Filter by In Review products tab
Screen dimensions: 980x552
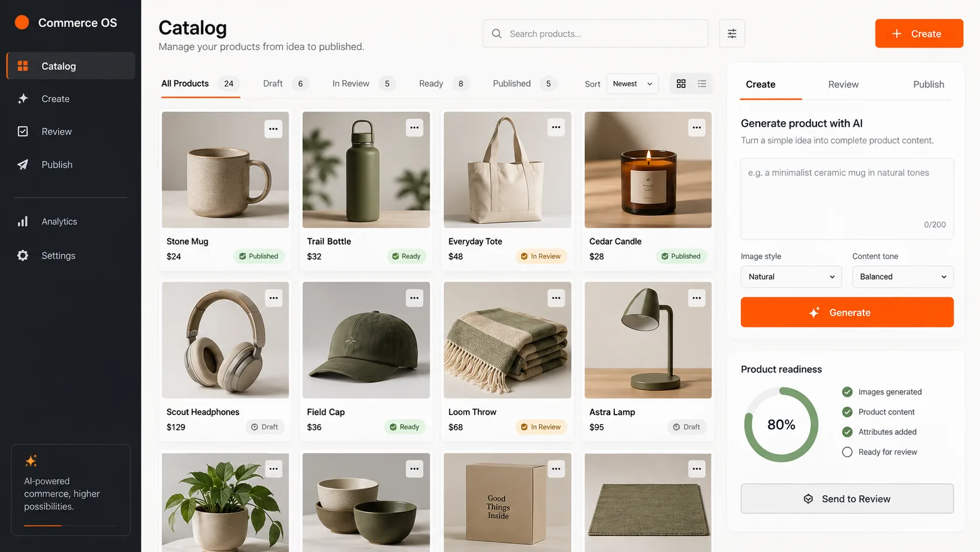[x=363, y=84]
